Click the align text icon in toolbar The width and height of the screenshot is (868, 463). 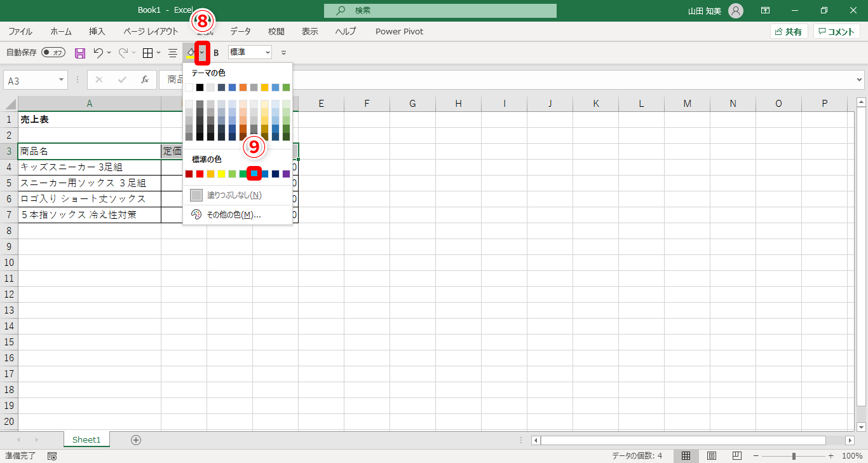point(172,53)
